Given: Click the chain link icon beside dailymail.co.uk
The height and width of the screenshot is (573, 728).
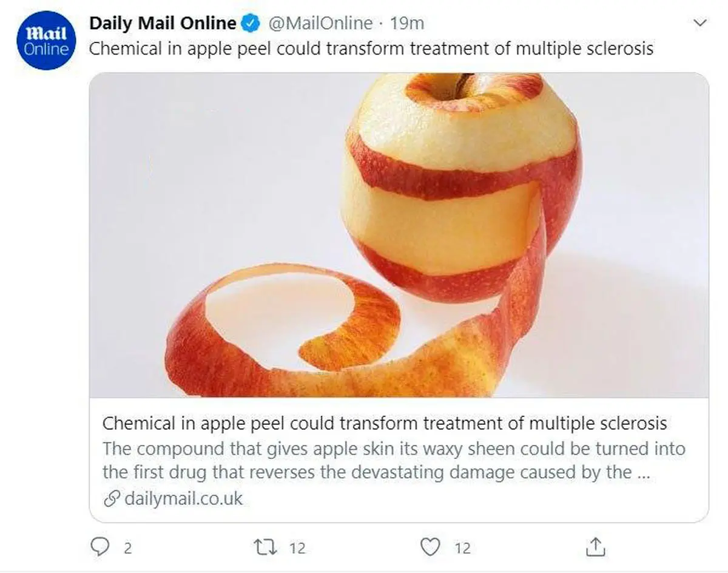Looking at the screenshot, I should click(x=111, y=499).
